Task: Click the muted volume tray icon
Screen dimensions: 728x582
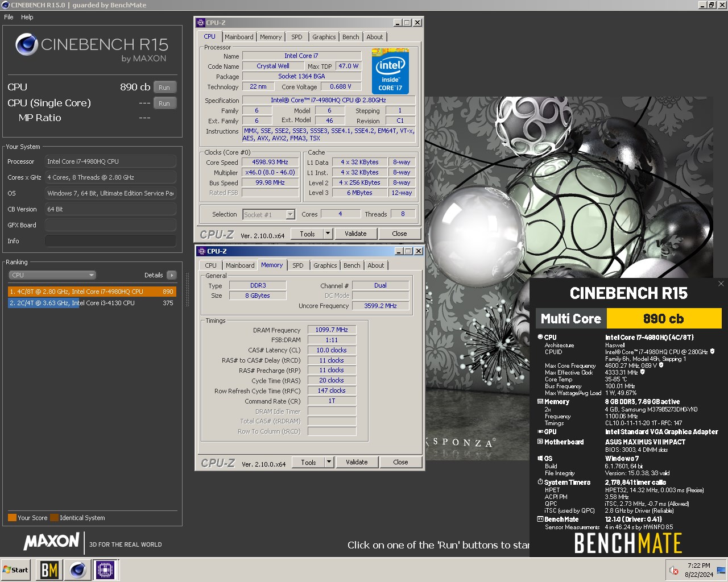Action: tap(674, 570)
